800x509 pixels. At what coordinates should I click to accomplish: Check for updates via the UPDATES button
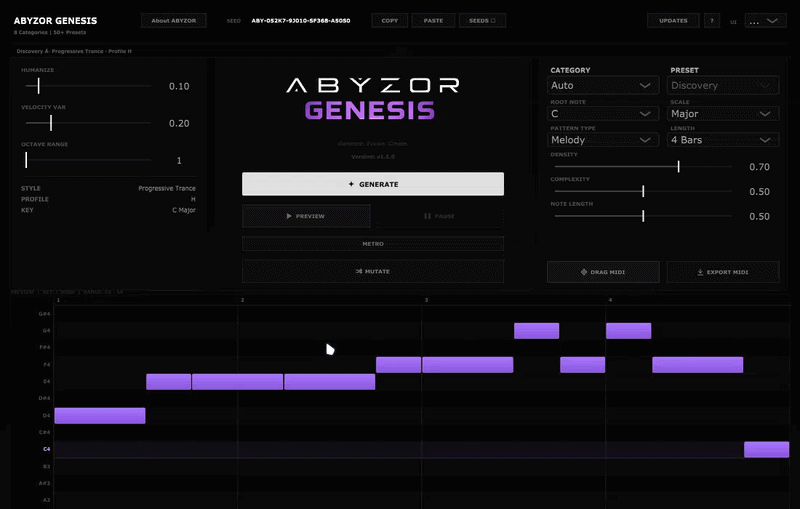673,20
